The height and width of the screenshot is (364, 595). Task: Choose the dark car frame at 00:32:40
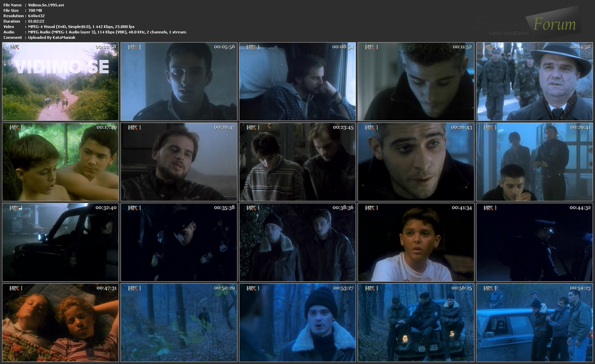pyautogui.click(x=60, y=242)
